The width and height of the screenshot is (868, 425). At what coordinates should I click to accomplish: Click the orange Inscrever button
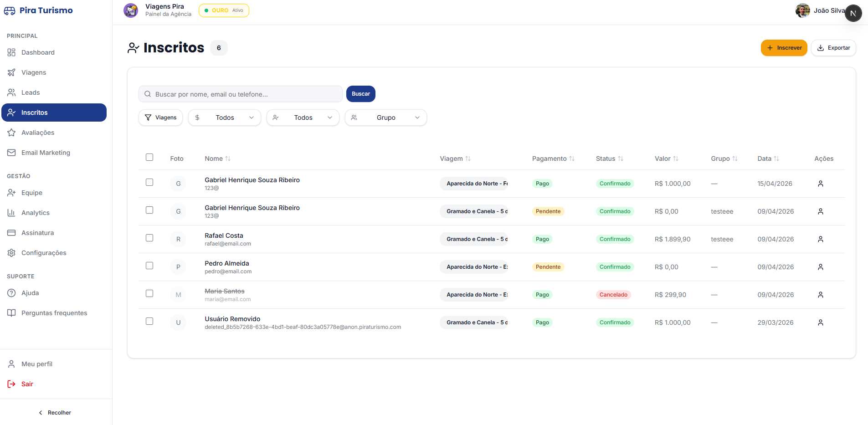(784, 48)
